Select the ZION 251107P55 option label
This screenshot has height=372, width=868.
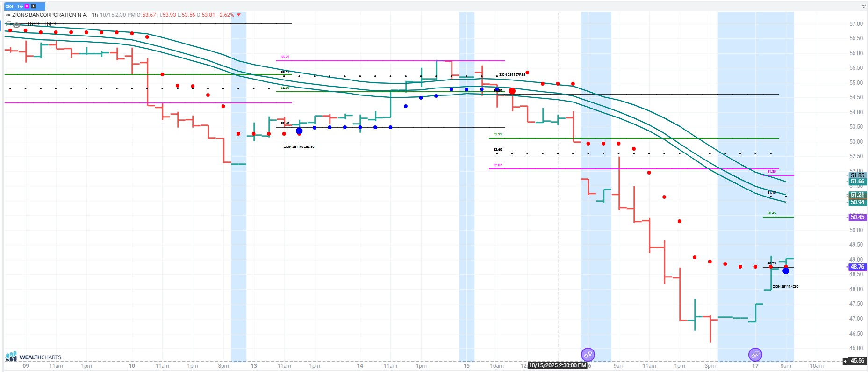pyautogui.click(x=512, y=75)
